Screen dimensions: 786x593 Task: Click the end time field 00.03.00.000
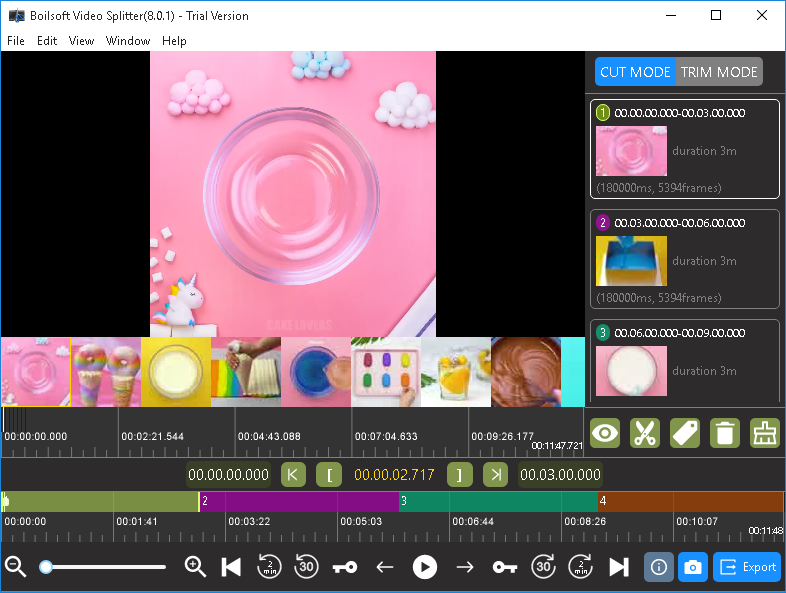(560, 475)
